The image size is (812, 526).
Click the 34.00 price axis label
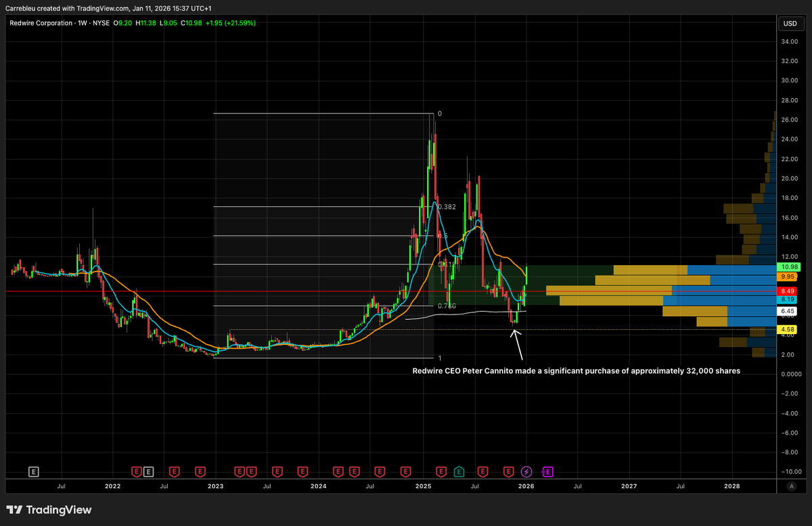point(790,41)
